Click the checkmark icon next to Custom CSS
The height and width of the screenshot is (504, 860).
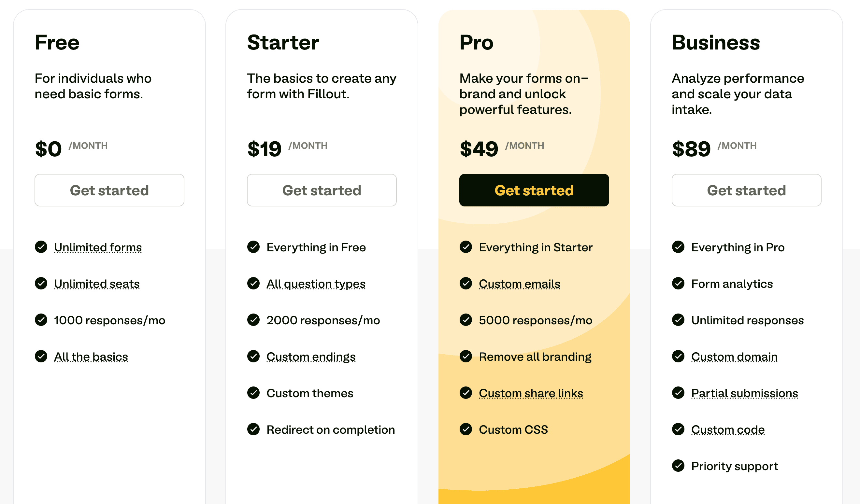pyautogui.click(x=466, y=429)
